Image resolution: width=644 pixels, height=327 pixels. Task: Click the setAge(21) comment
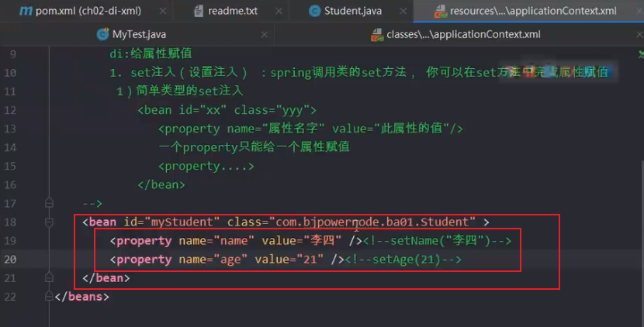[x=403, y=260]
